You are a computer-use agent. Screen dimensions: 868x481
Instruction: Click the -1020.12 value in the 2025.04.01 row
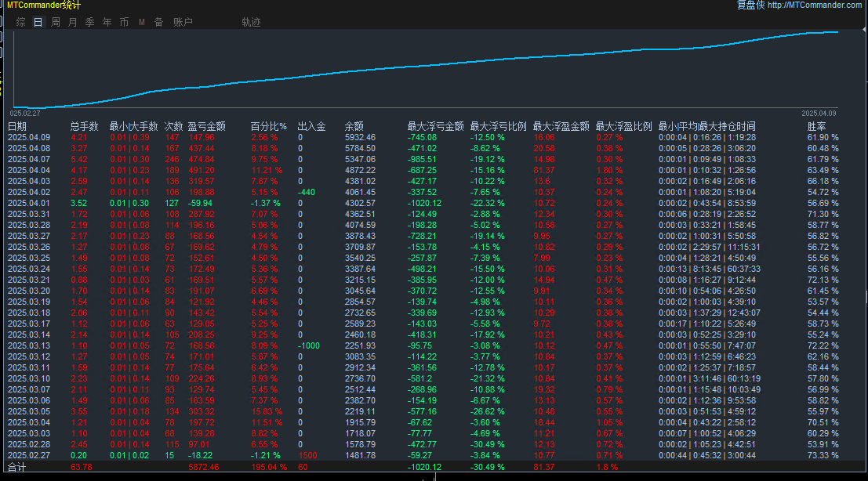tap(424, 204)
